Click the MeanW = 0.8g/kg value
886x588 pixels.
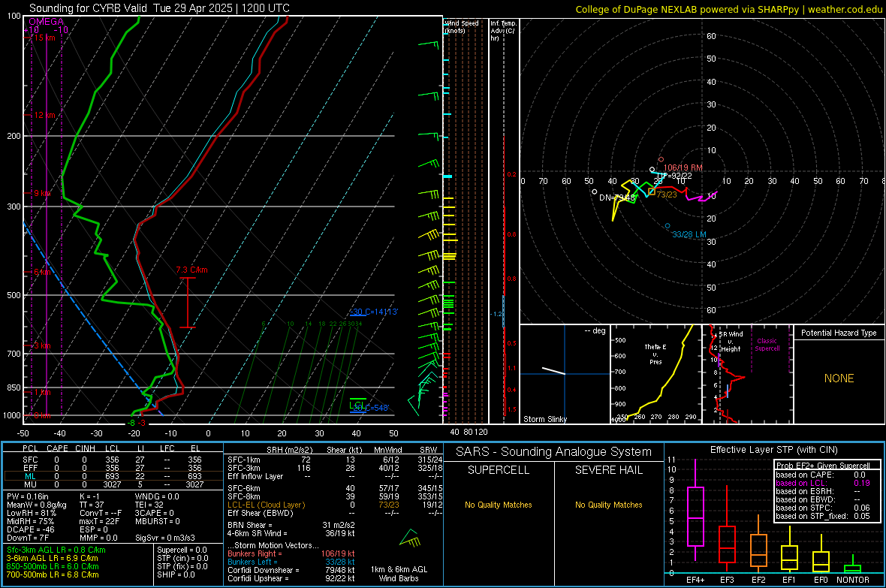[37, 505]
